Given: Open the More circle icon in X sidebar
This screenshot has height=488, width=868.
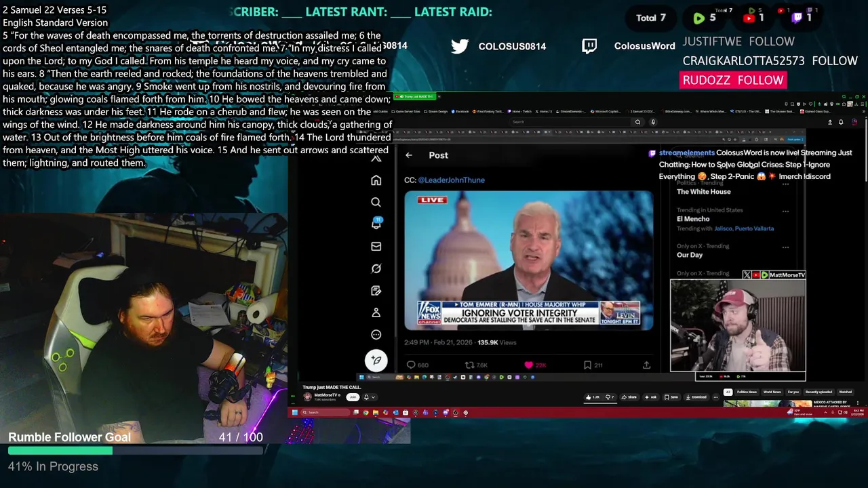Looking at the screenshot, I should click(376, 334).
